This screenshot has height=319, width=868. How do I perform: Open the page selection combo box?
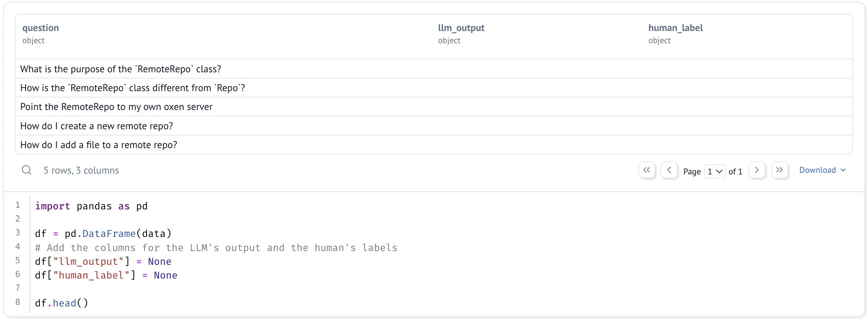715,171
